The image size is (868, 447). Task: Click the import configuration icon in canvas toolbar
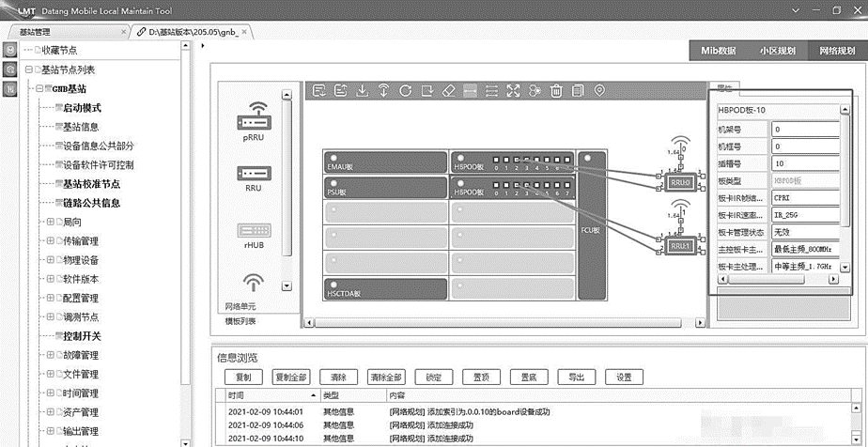pyautogui.click(x=318, y=91)
